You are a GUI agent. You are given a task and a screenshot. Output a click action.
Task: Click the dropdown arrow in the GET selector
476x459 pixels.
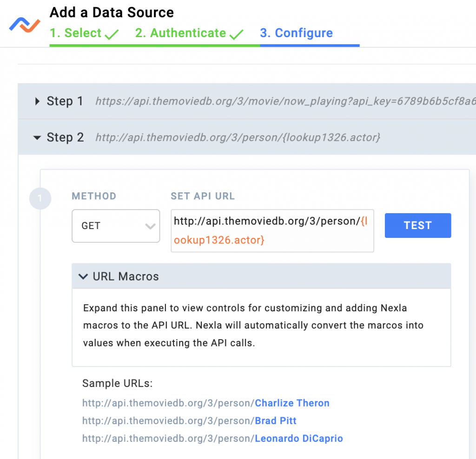click(150, 226)
